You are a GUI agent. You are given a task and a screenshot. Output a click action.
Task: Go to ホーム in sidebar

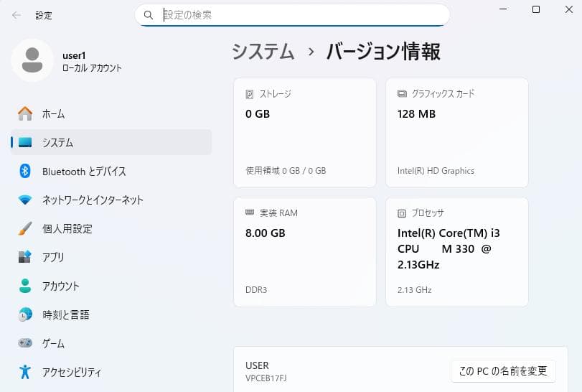[111, 113]
